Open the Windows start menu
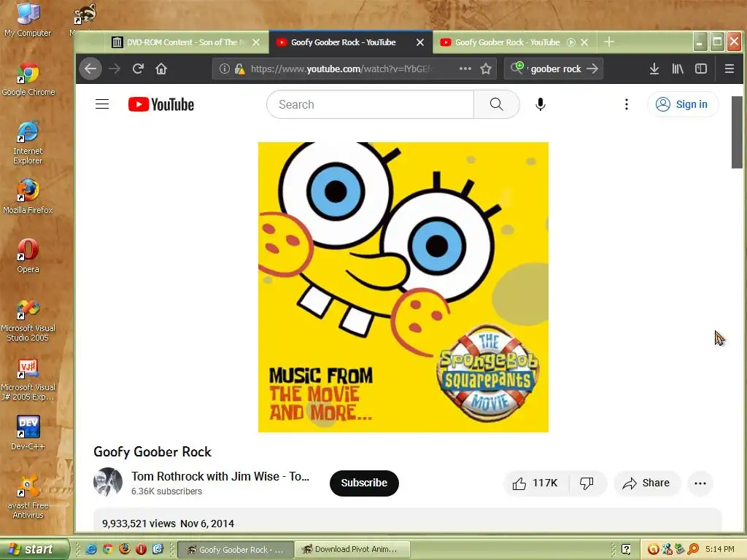Viewport: 747px width, 560px height. pos(34,549)
